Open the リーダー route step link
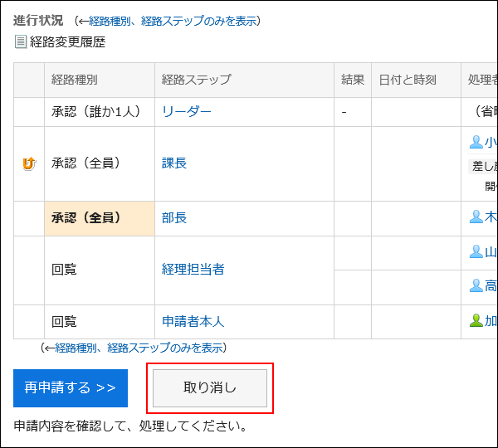This screenshot has height=448, width=498. click(x=187, y=112)
